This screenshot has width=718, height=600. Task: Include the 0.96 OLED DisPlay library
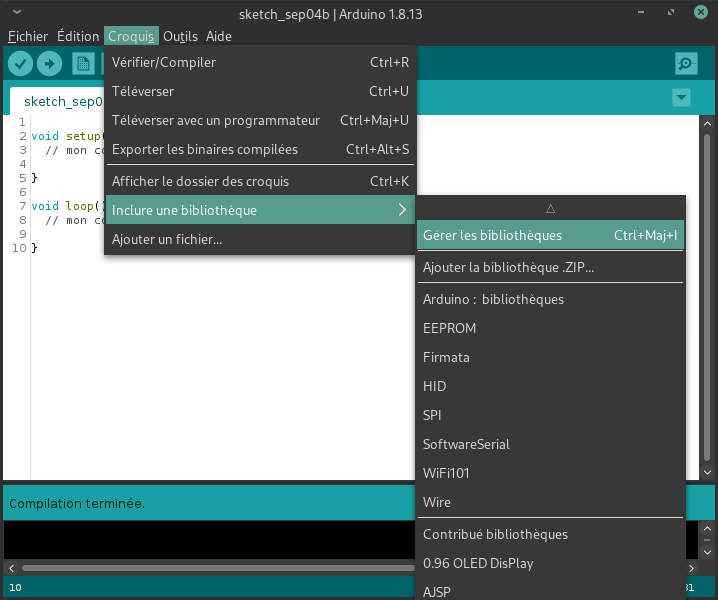pos(550,563)
